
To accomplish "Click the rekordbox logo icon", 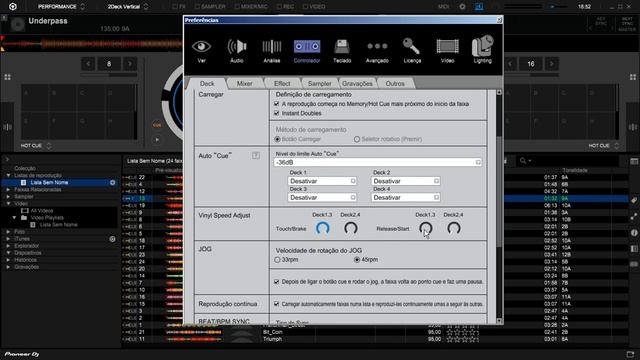I will (x=13, y=7).
